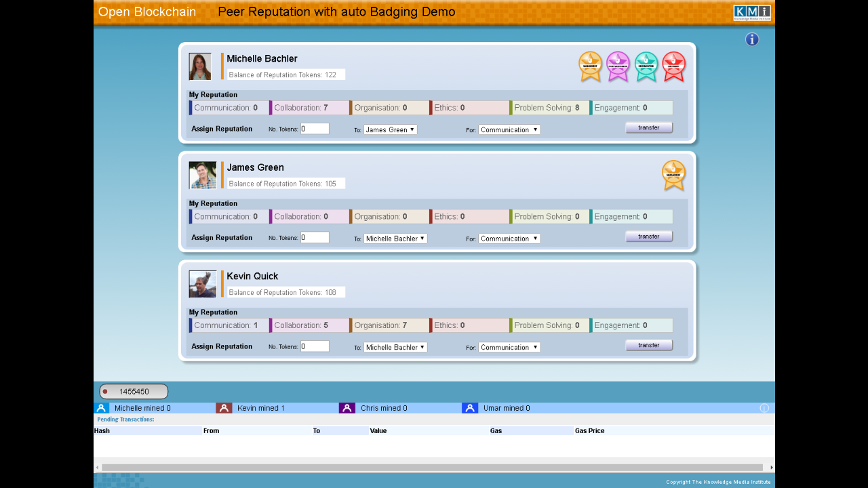Click the avatar icon next to Kevin mined
The image size is (868, 488).
point(224,407)
